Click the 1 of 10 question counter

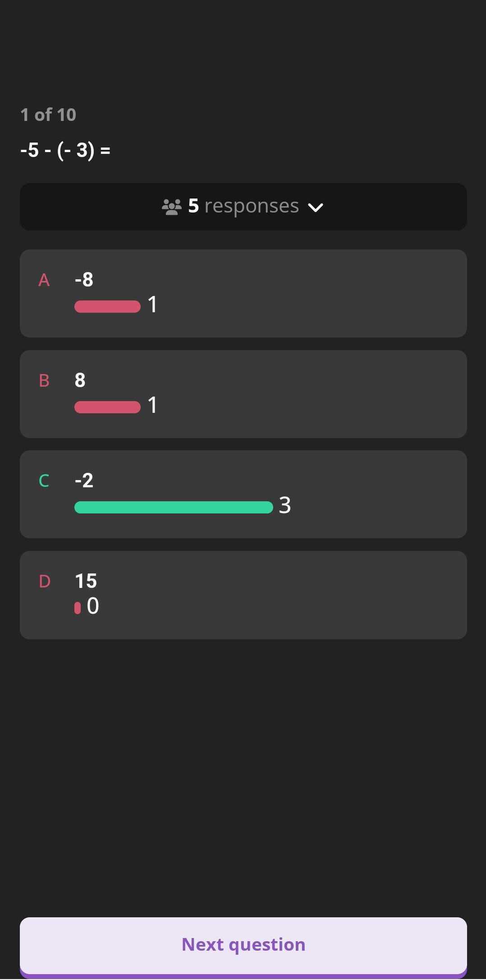48,115
